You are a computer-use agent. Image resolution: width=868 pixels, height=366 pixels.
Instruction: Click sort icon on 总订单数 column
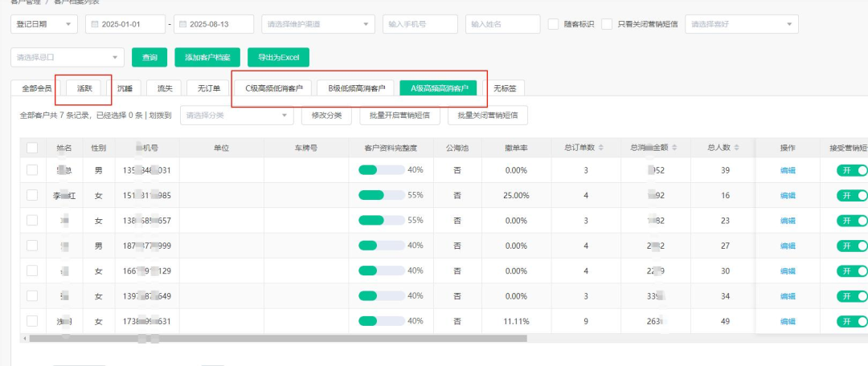(601, 148)
